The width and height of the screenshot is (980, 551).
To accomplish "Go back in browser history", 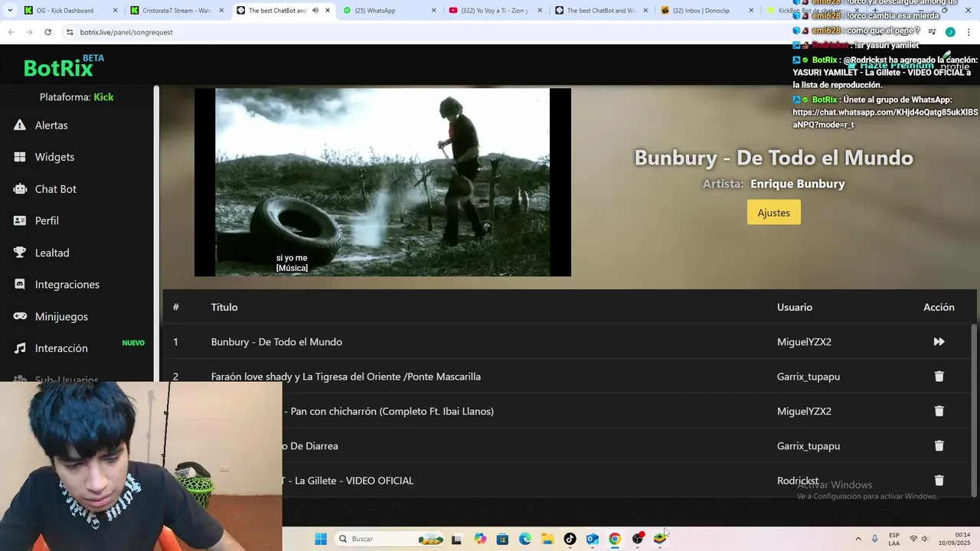I will click(11, 32).
